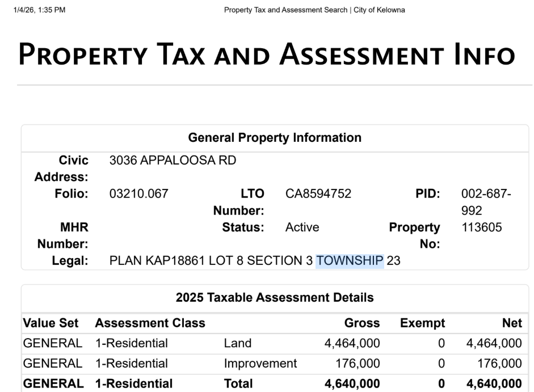Viewport: 534px width, 392px height.
Task: Click the Improvement row label
Action: 260,363
